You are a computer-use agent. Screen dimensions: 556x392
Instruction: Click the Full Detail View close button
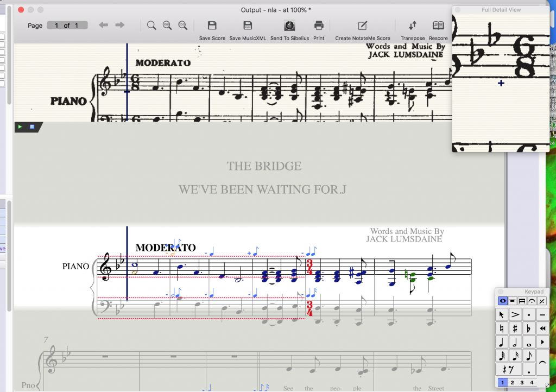(x=458, y=10)
